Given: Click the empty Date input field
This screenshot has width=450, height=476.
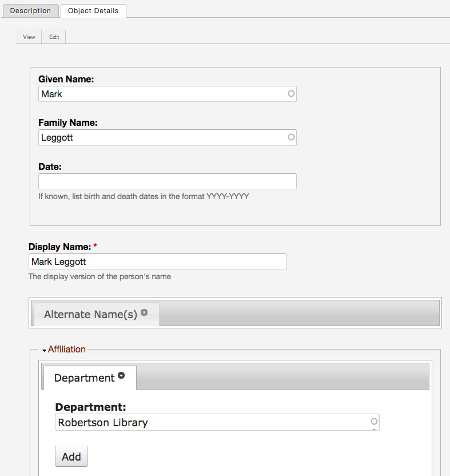Looking at the screenshot, I should click(167, 181).
